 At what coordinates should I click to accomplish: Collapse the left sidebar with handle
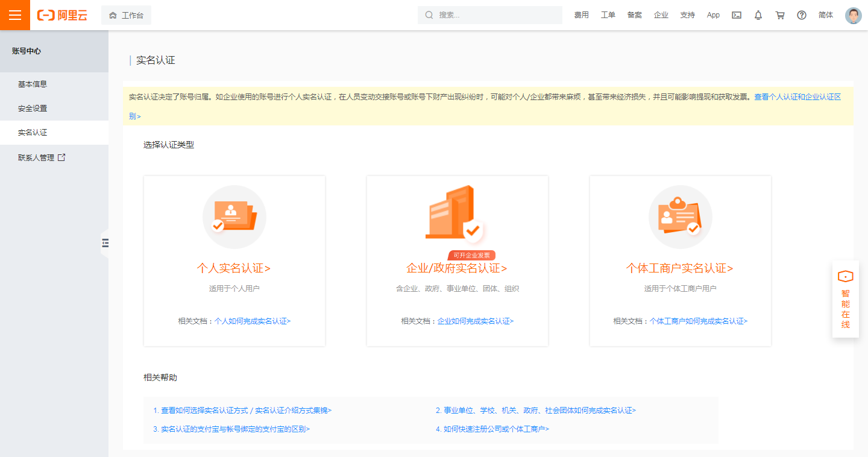pyautogui.click(x=105, y=243)
